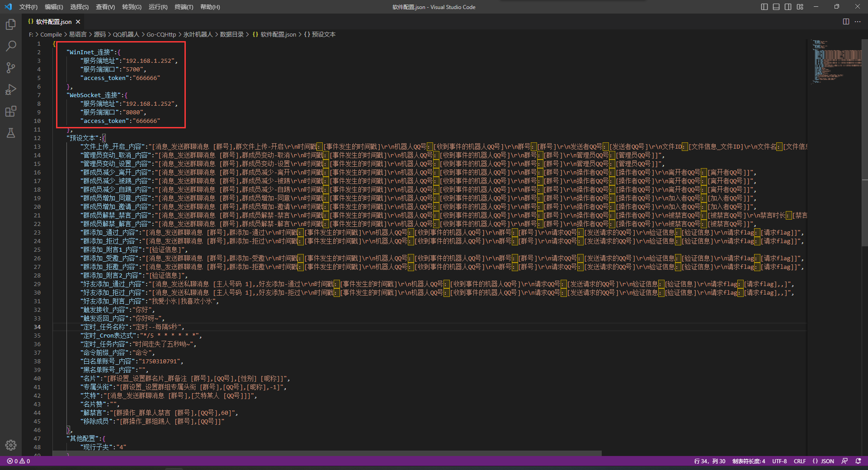Click the vertical scrollbar of the editor
868x470 pixels.
tap(865, 143)
